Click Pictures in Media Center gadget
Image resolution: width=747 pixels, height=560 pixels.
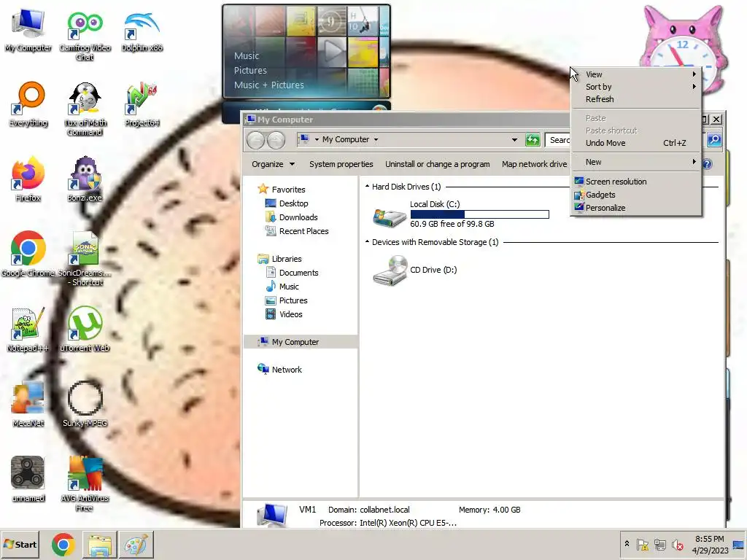(x=250, y=71)
